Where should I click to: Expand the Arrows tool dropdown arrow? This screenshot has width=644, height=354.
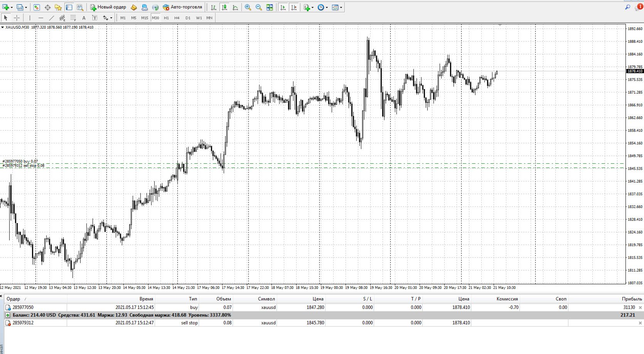[111, 18]
